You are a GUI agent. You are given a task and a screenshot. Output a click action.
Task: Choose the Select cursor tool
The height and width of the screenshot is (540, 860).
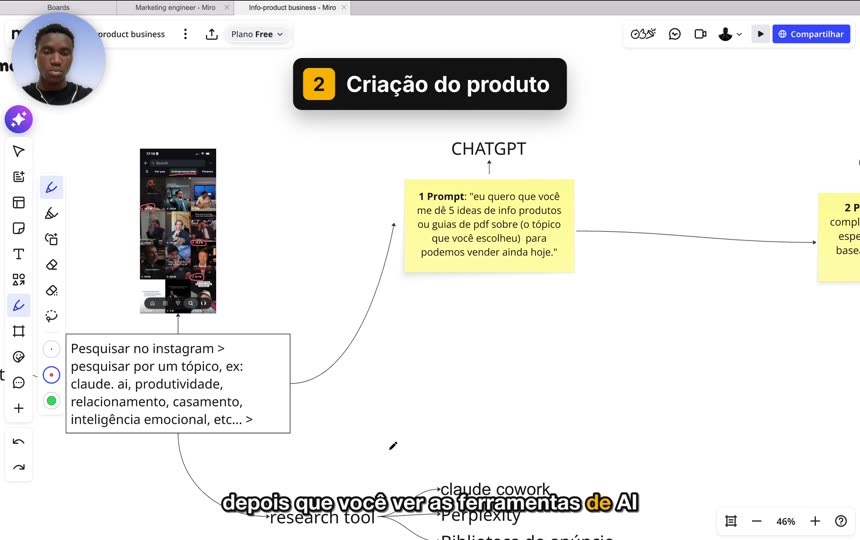[19, 151]
